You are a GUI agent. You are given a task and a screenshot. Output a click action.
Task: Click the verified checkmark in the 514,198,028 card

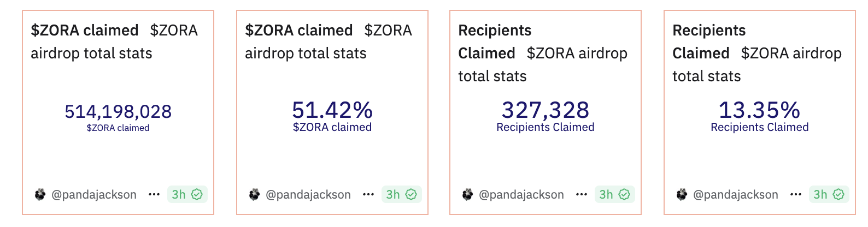[x=197, y=195]
